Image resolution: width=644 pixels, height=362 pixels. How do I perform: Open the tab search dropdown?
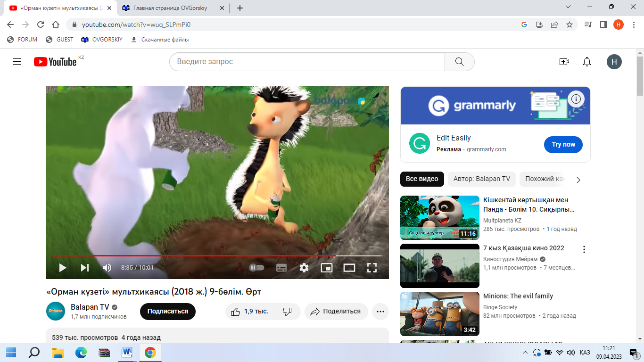(x=568, y=7)
